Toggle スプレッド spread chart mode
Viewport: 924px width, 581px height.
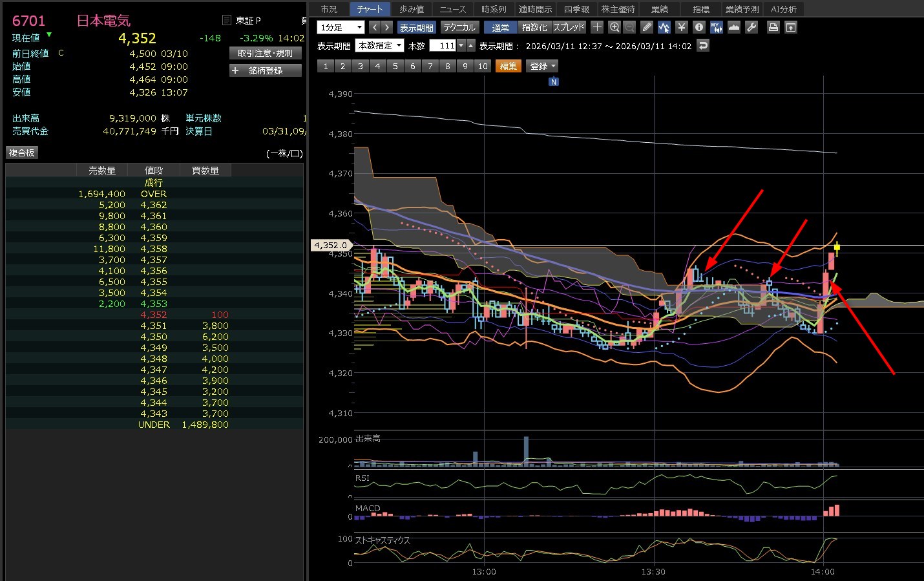coord(569,28)
